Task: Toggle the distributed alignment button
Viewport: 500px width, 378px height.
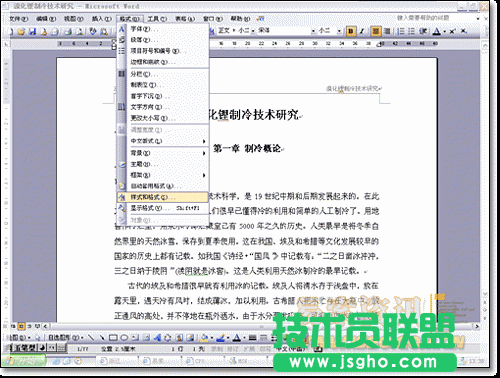Action: pyautogui.click(x=387, y=31)
